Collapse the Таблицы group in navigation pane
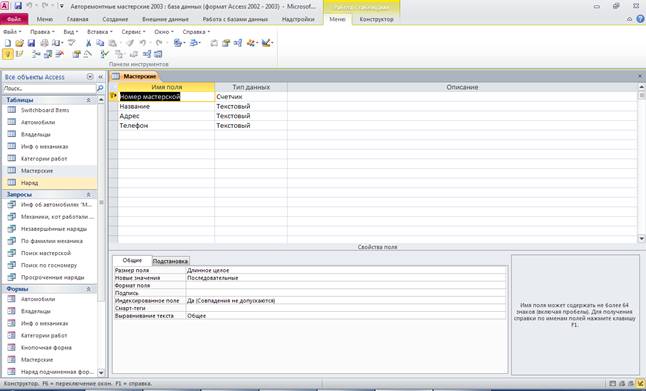646x391 pixels. 88,100
